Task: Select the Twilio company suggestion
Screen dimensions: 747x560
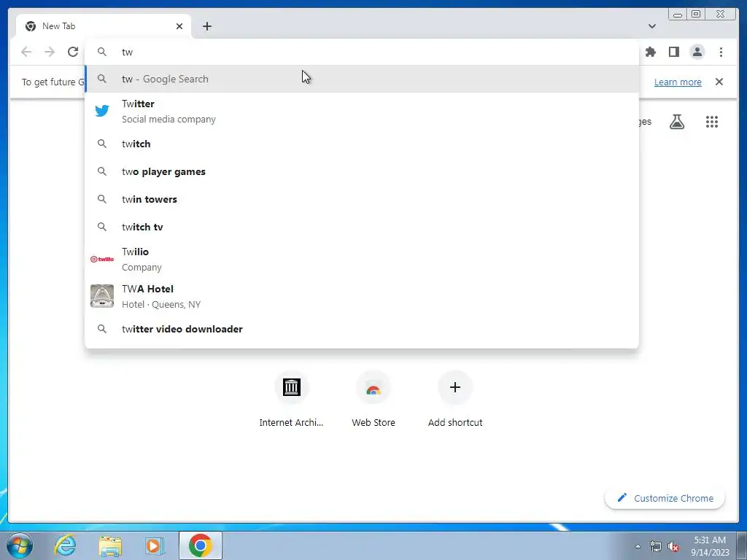Action: (x=362, y=259)
